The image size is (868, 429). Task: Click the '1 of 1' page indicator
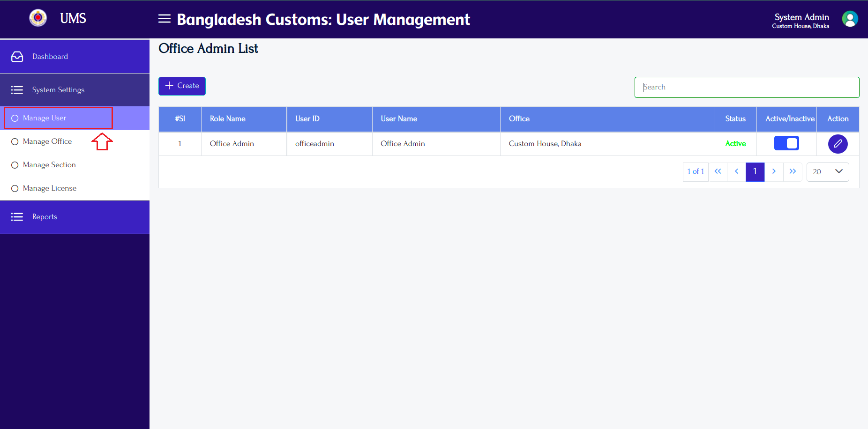pyautogui.click(x=696, y=171)
